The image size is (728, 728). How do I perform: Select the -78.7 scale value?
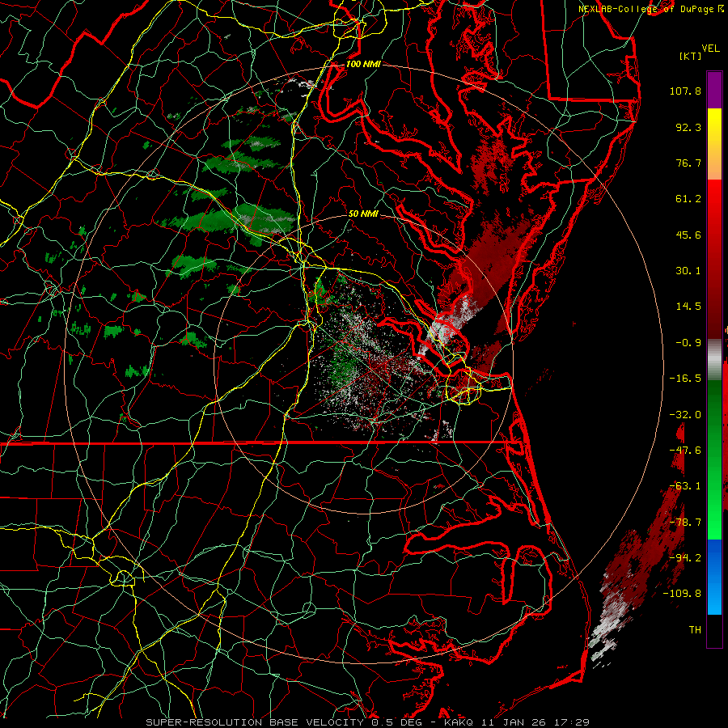click(685, 523)
